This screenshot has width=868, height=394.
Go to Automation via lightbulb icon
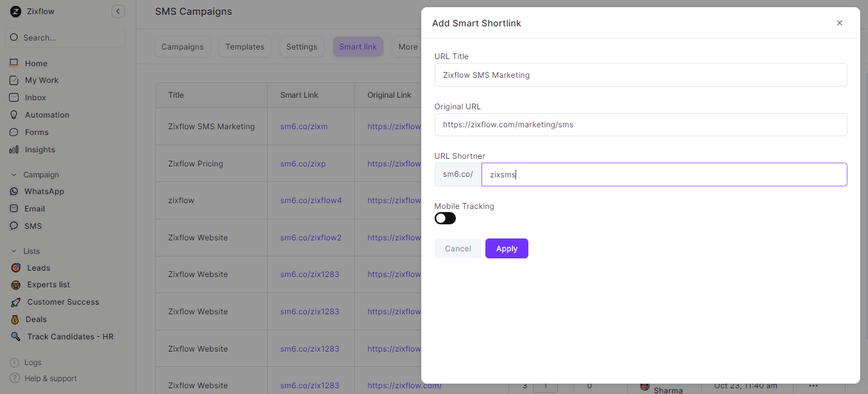pos(13,115)
